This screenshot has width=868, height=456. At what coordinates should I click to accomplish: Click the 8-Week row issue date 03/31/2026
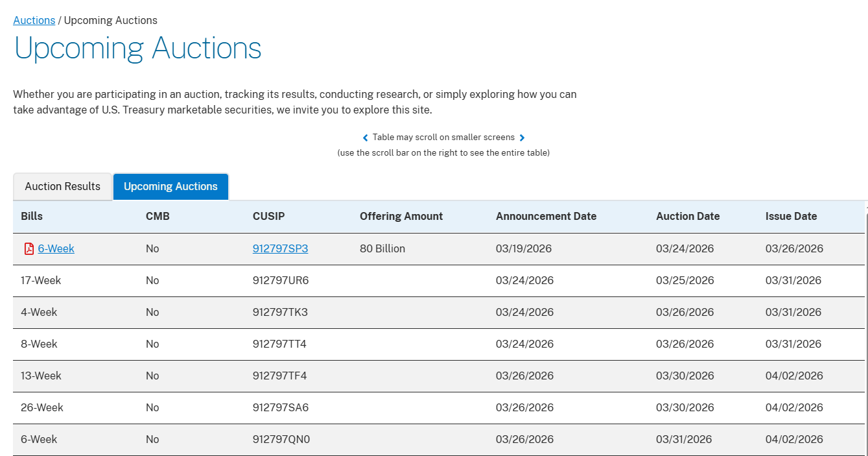[x=793, y=344]
